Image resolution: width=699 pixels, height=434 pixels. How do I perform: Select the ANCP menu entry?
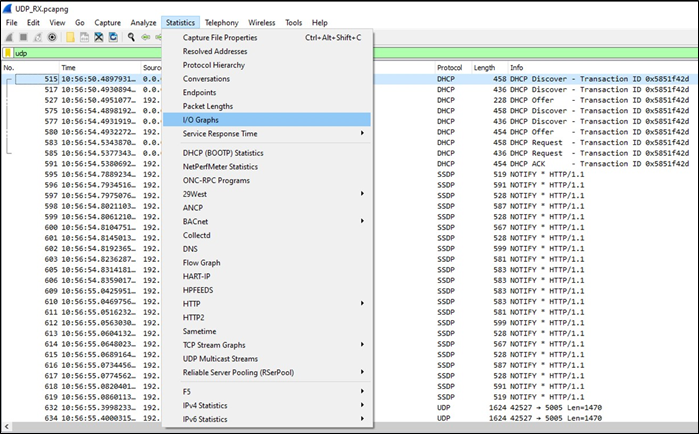tap(267, 208)
